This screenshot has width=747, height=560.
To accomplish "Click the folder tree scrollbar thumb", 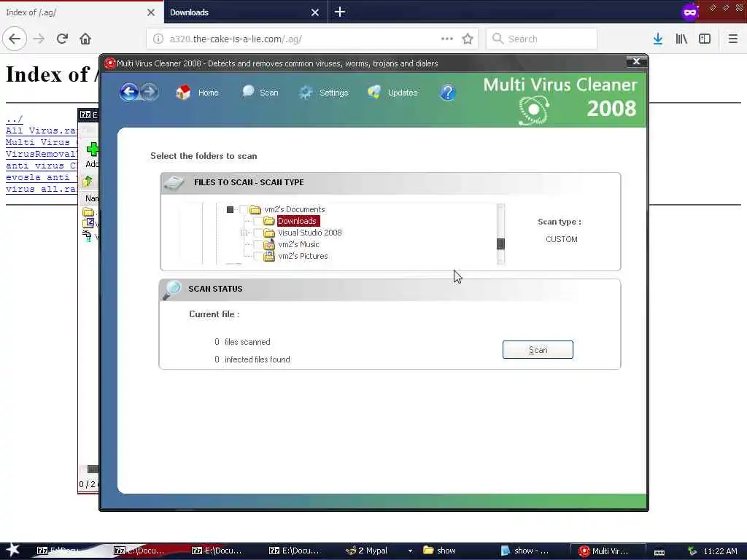I will pos(500,244).
